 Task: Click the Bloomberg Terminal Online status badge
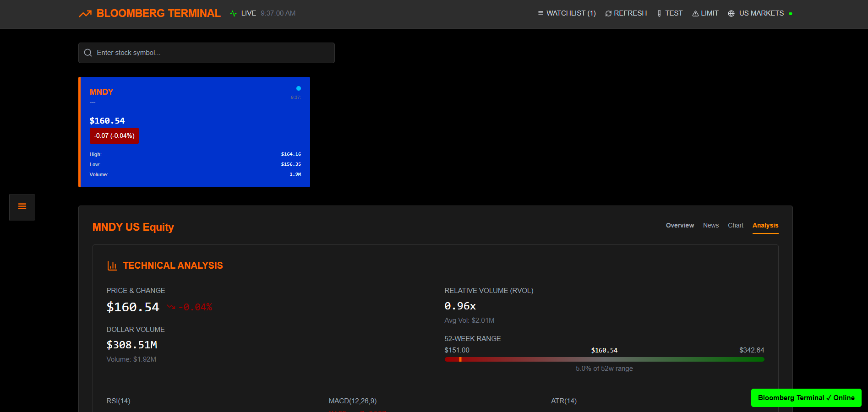pyautogui.click(x=806, y=398)
